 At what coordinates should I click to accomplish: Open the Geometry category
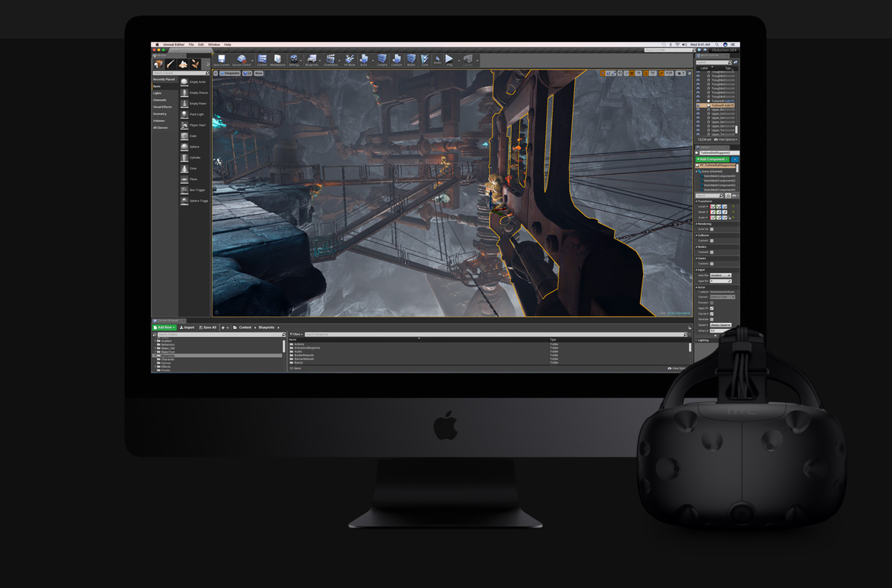point(160,114)
